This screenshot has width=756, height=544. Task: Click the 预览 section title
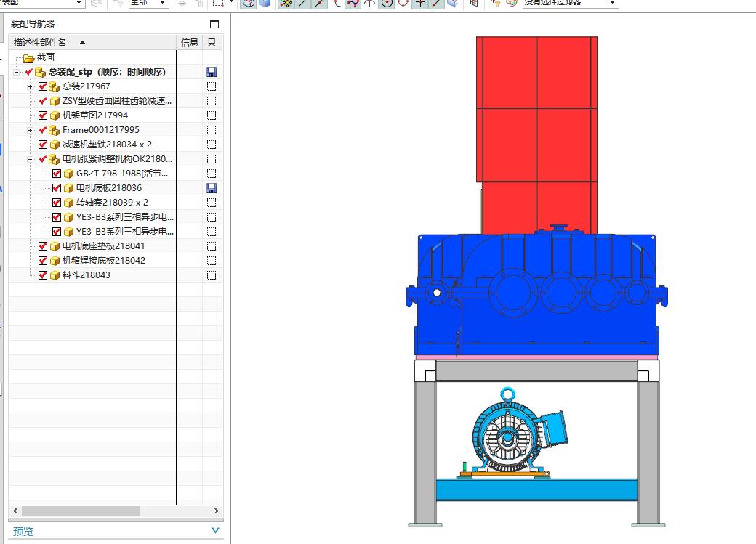[x=23, y=532]
